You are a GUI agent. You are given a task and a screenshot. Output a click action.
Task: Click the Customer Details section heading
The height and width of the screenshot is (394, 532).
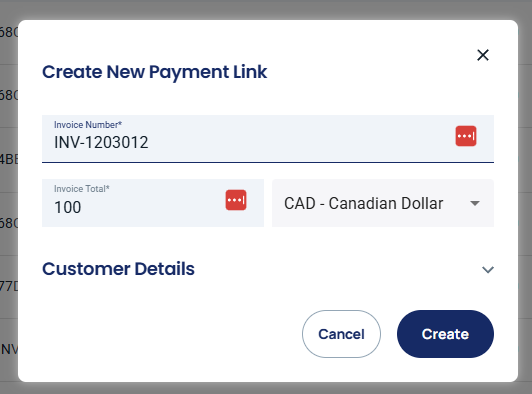click(x=118, y=269)
